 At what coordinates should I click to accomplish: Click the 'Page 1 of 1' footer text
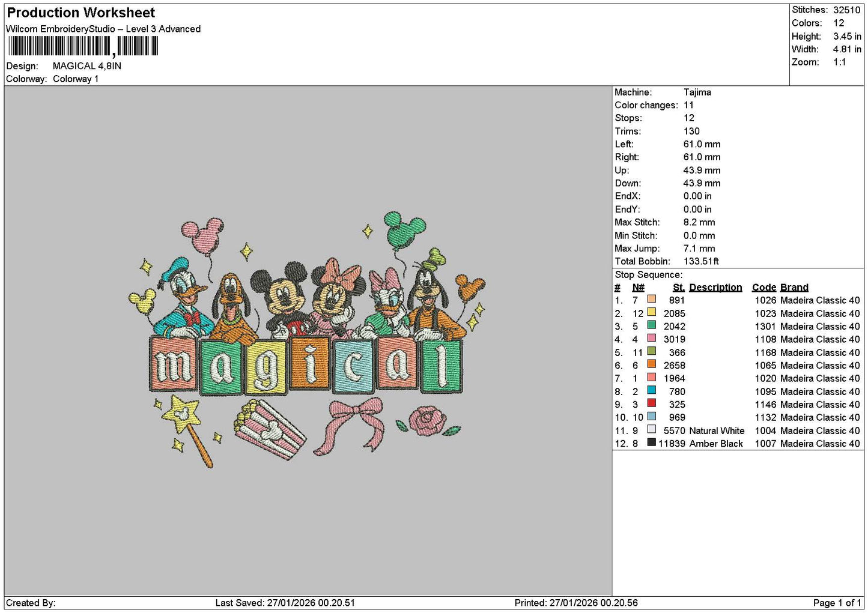pyautogui.click(x=837, y=603)
